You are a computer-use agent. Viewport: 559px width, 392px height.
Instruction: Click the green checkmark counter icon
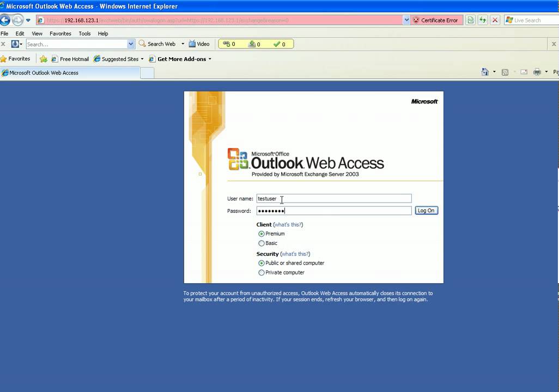point(279,44)
